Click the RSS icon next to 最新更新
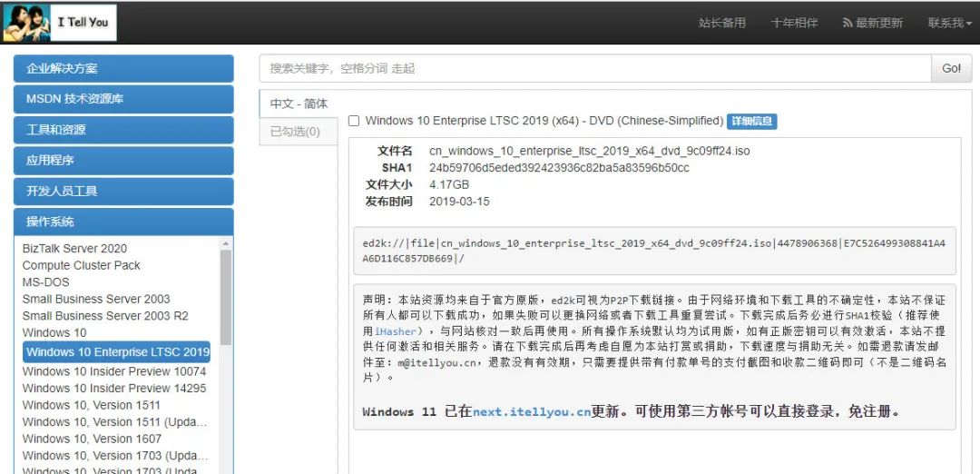Image resolution: width=980 pixels, height=474 pixels. pyautogui.click(x=848, y=23)
